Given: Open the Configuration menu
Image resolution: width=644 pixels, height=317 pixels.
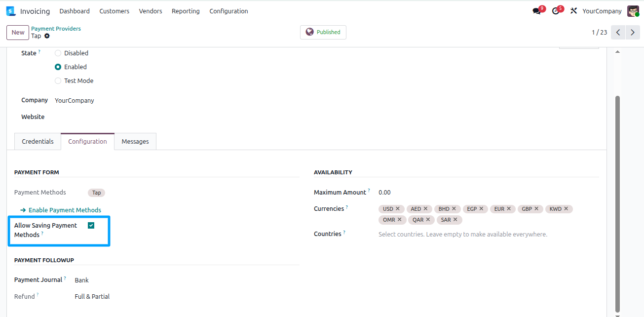Looking at the screenshot, I should pos(228,11).
